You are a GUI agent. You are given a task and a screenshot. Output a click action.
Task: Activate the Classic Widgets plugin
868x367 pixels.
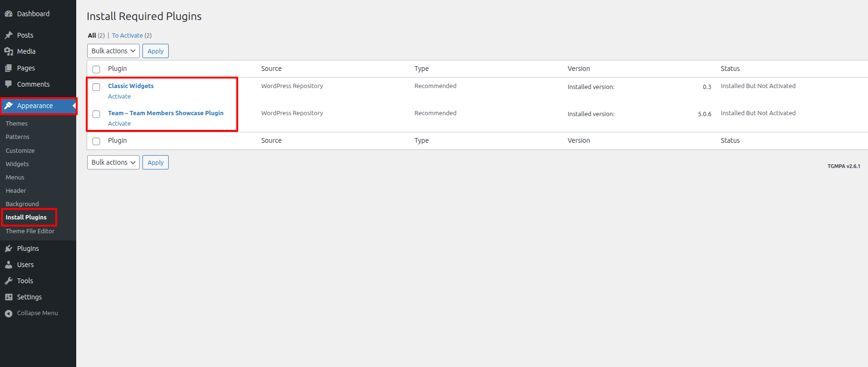tap(119, 97)
